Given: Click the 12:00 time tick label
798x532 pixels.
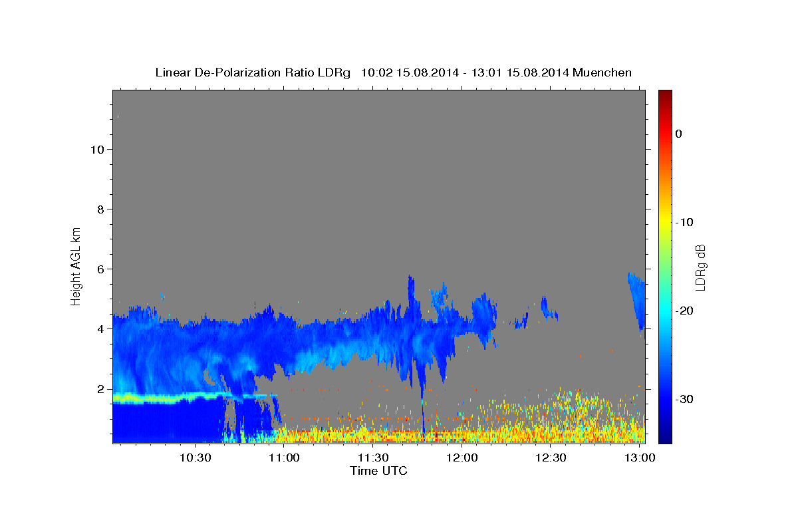Looking at the screenshot, I should (462, 458).
